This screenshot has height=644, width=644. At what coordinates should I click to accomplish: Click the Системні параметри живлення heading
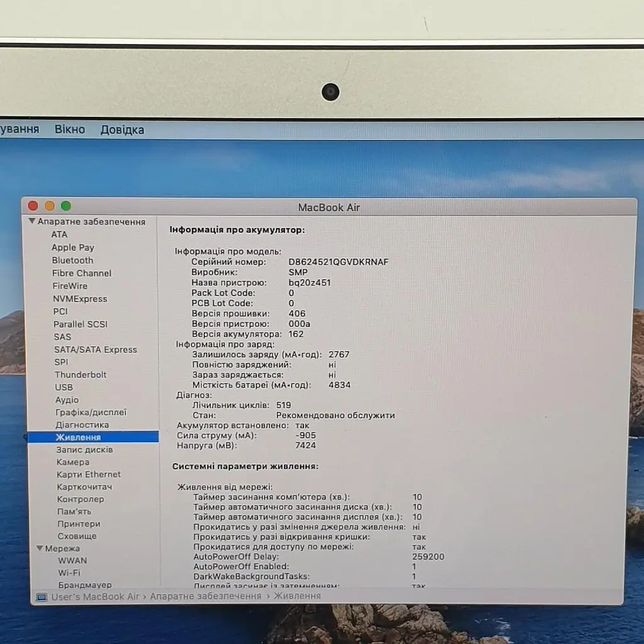245,466
